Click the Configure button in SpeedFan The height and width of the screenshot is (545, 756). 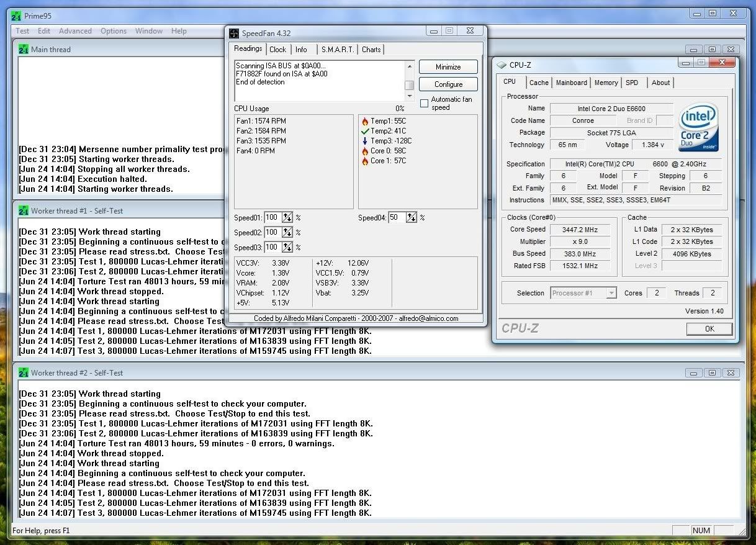click(x=448, y=84)
